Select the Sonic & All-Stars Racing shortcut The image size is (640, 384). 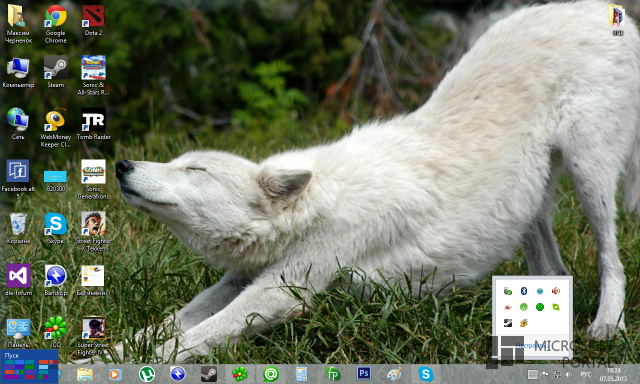click(93, 75)
